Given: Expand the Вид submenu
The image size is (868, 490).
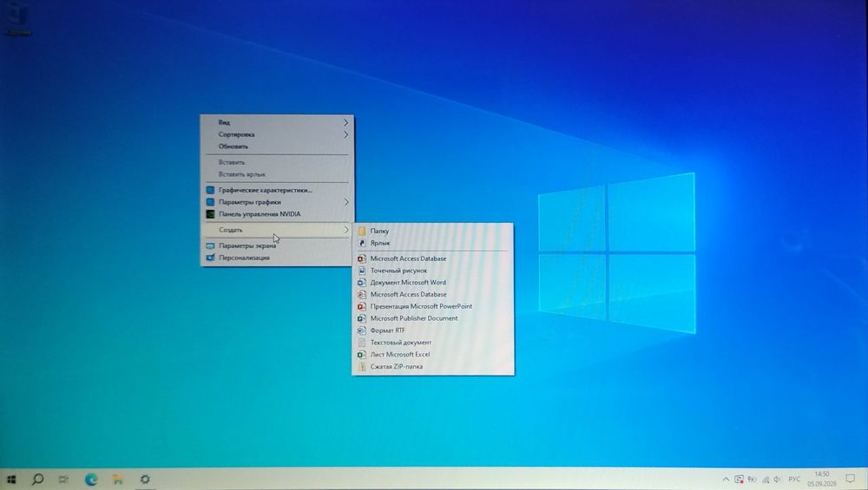Looking at the screenshot, I should pos(277,122).
